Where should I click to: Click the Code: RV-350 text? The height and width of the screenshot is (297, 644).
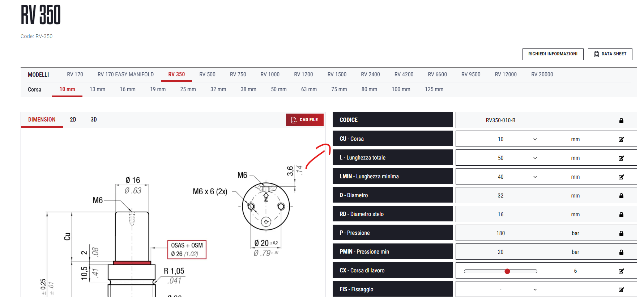pos(37,36)
